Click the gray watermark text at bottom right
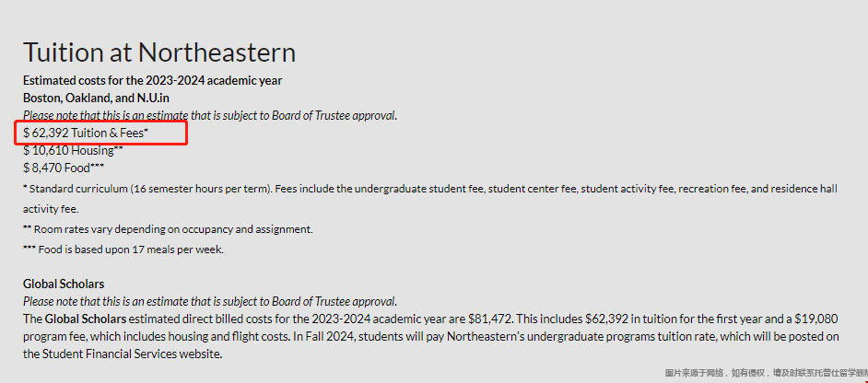Viewport: 868px width, 383px height. [x=763, y=373]
